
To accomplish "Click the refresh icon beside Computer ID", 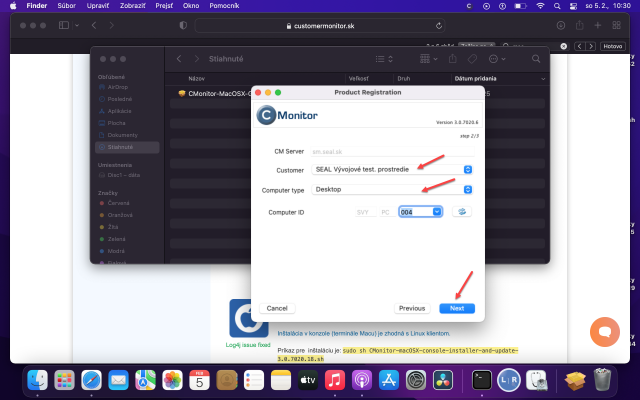I will pos(462,212).
